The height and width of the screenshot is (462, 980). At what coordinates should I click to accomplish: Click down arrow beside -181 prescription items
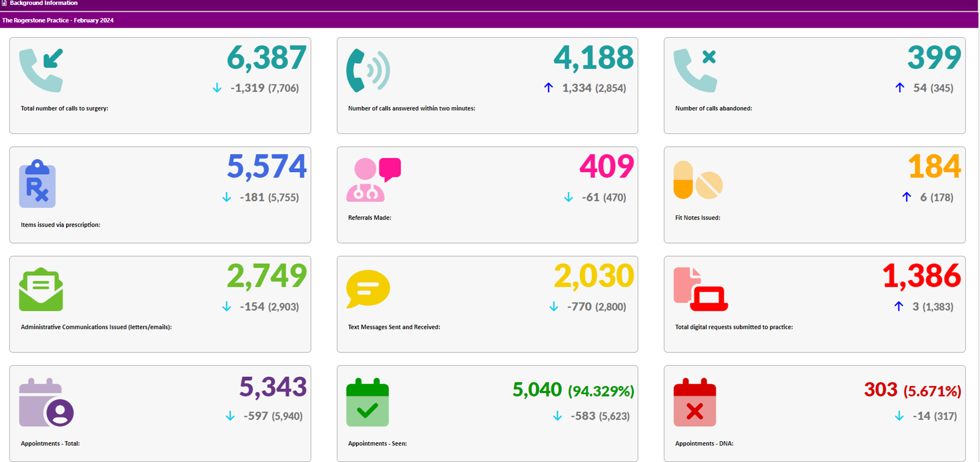click(227, 197)
